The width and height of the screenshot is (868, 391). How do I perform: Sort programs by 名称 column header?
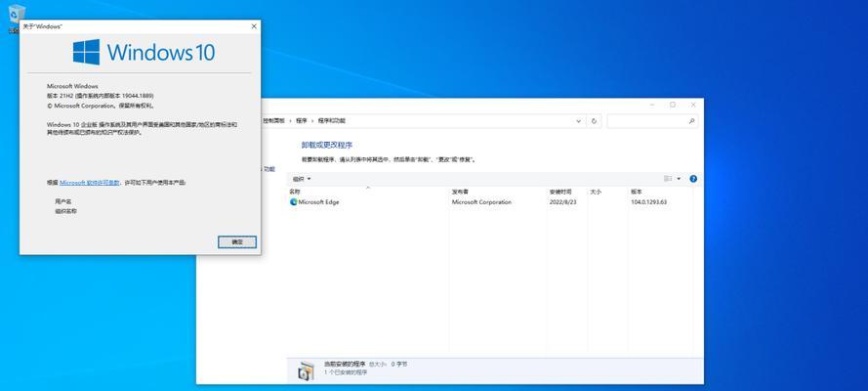(x=295, y=191)
